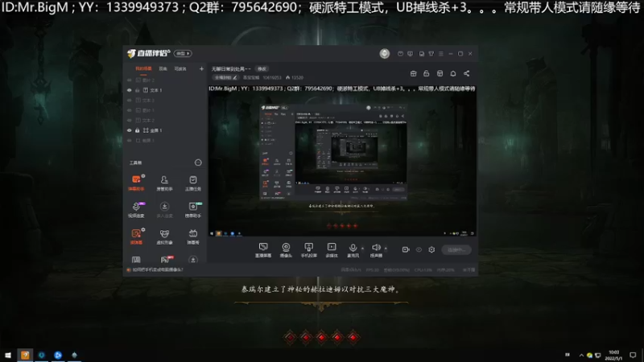Show the hidden 文本 3 layer
644x362 pixels.
[x=130, y=100]
